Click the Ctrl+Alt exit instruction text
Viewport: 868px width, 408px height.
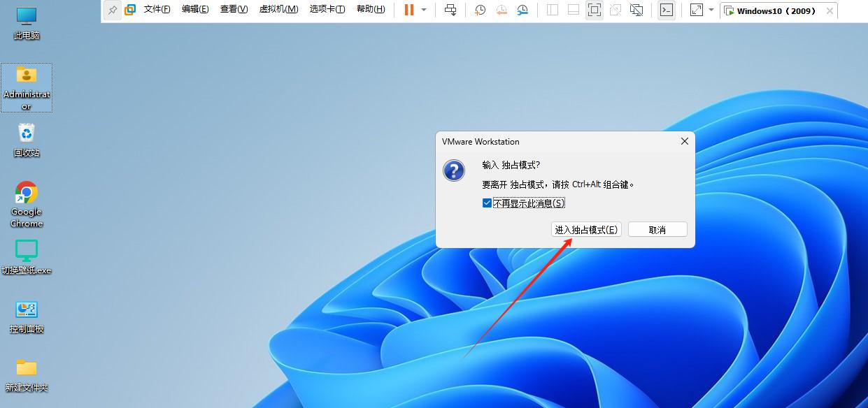558,184
